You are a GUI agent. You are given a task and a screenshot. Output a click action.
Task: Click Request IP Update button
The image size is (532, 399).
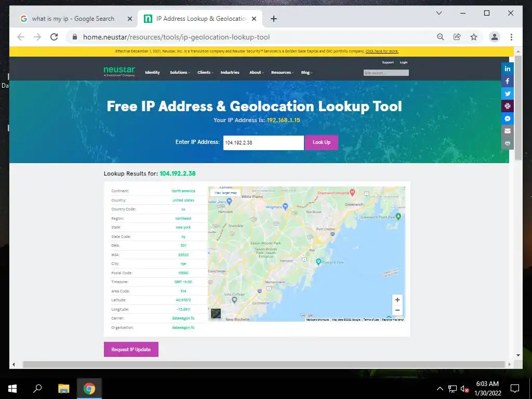131,350
